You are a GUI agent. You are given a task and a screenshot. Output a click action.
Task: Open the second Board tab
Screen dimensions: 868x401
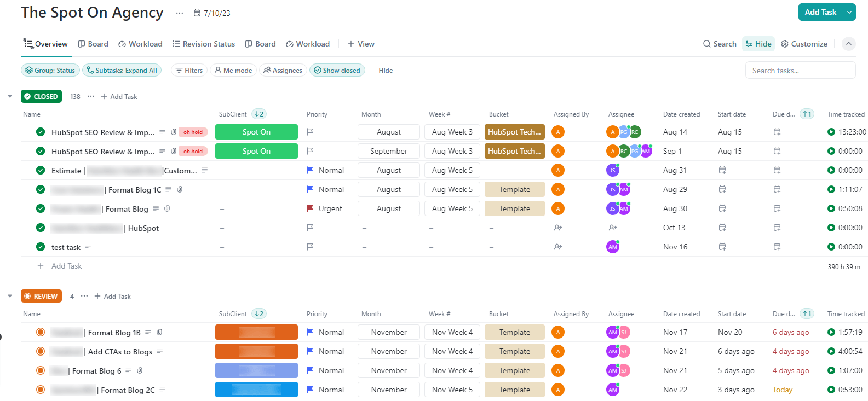(261, 44)
